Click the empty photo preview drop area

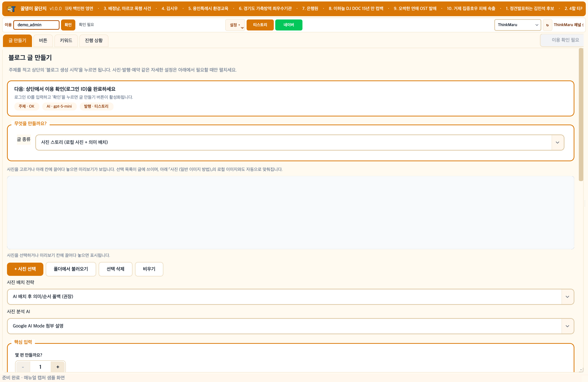coord(290,213)
